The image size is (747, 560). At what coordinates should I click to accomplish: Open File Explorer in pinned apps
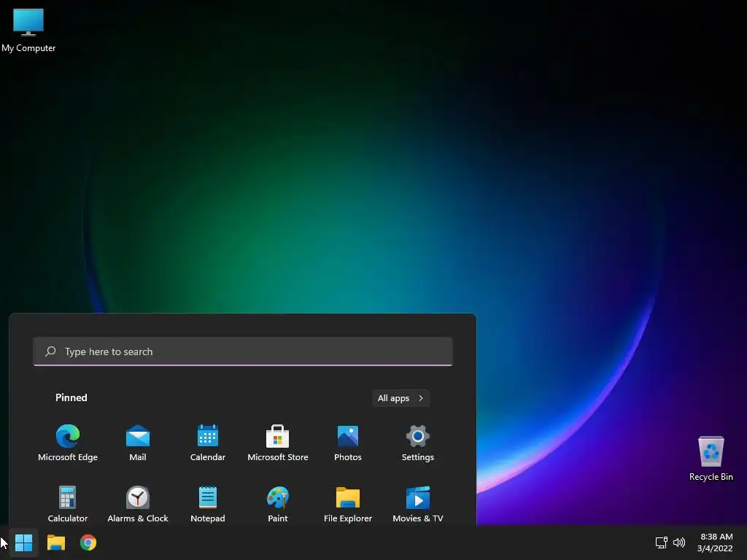pyautogui.click(x=348, y=504)
